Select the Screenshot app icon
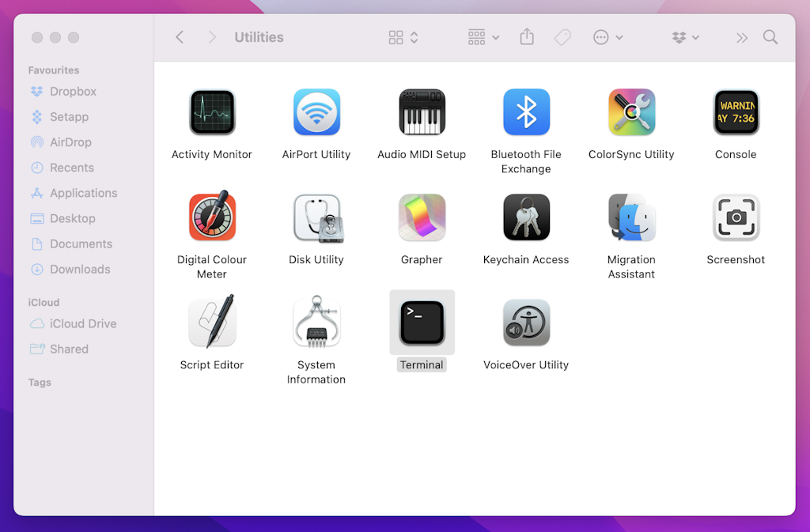Viewport: 810px width, 532px height. pyautogui.click(x=736, y=217)
